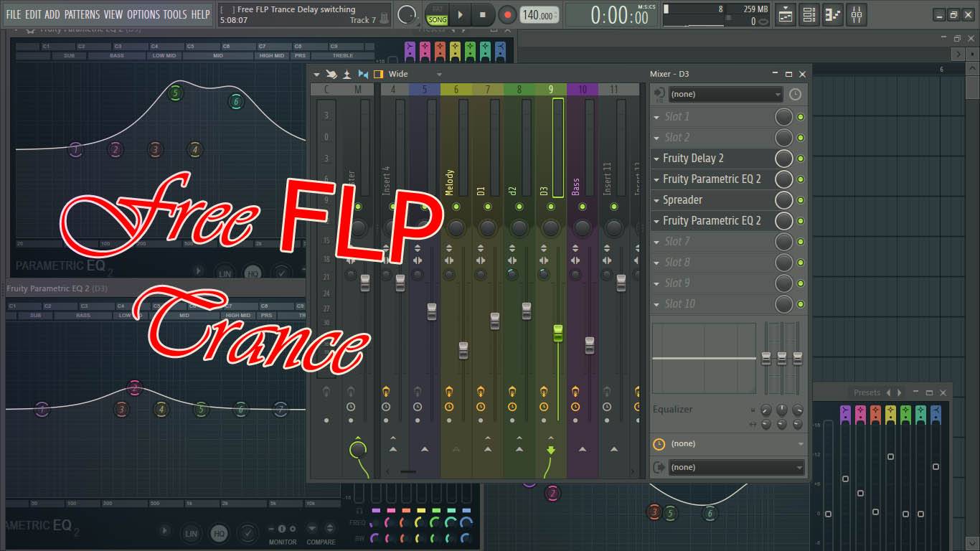Click the LIN button in lower Parametric EQ 2
980x551 pixels.
coord(191,534)
